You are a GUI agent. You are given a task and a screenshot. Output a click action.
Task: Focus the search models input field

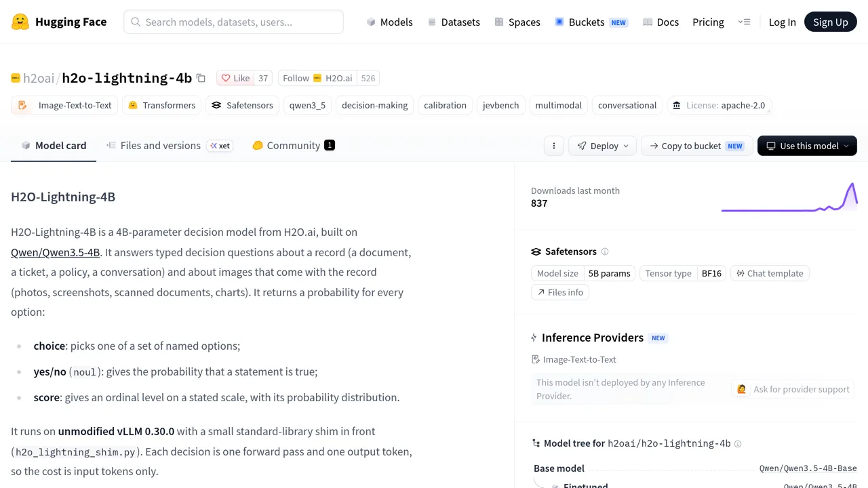click(233, 22)
